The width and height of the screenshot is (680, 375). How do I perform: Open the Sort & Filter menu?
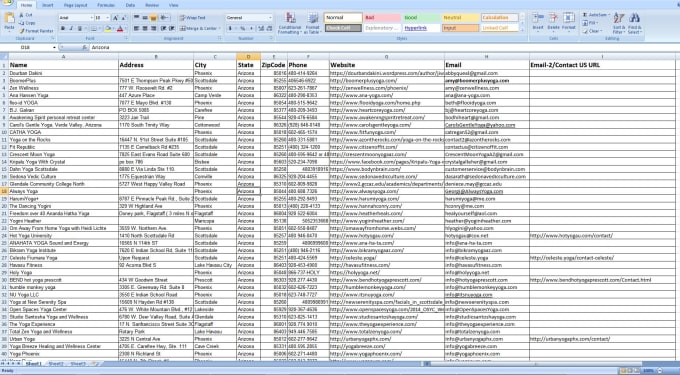pyautogui.click(x=619, y=23)
